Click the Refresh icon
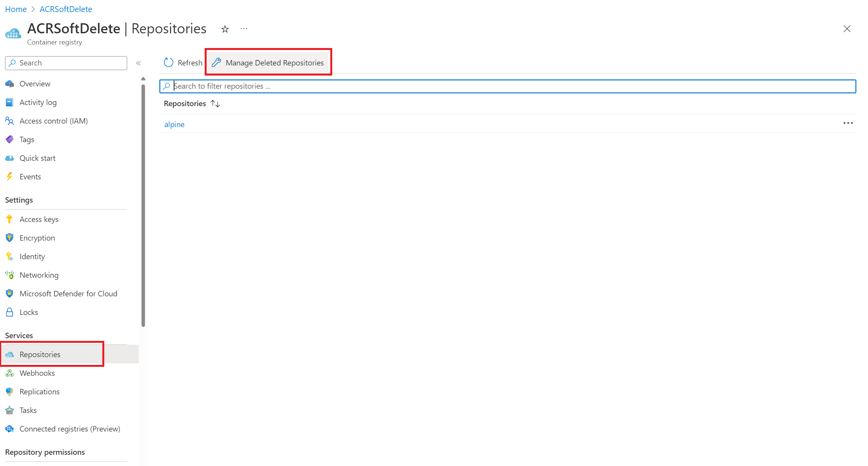This screenshot has width=868, height=466. coord(168,62)
